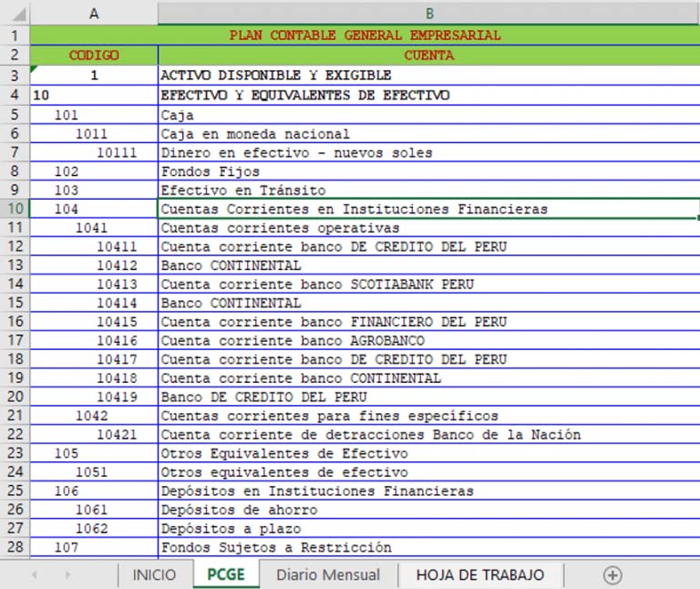
Task: Select the PCGE sheet tab
Action: pyautogui.click(x=226, y=575)
